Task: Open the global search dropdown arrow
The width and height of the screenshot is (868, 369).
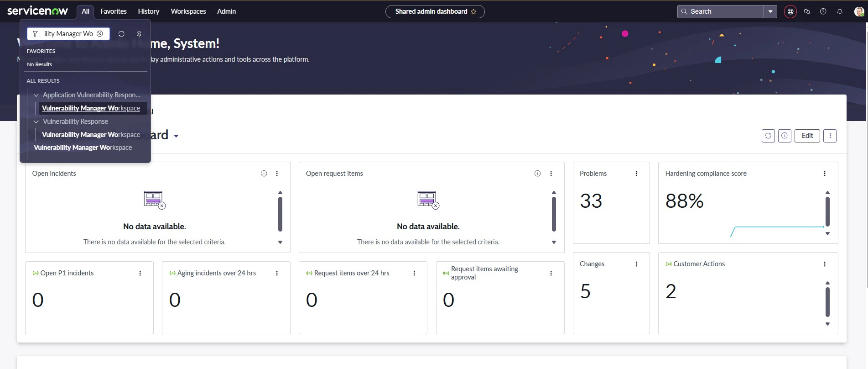Action: [770, 11]
